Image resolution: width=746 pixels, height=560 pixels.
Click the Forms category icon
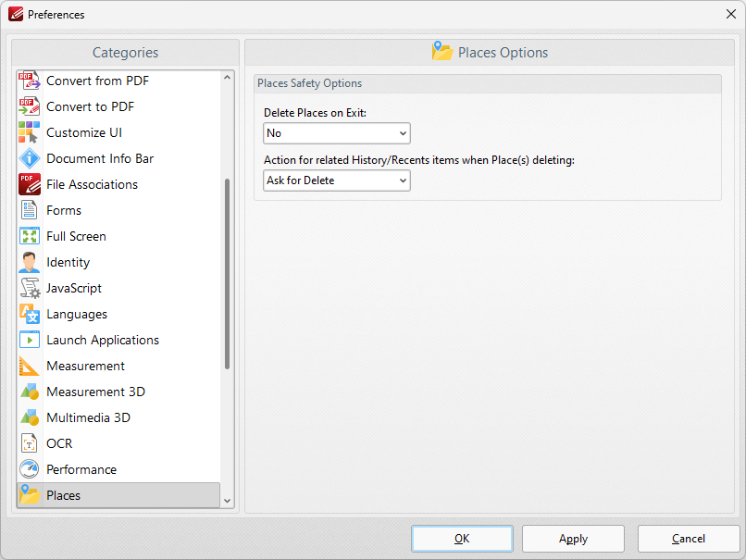point(30,210)
